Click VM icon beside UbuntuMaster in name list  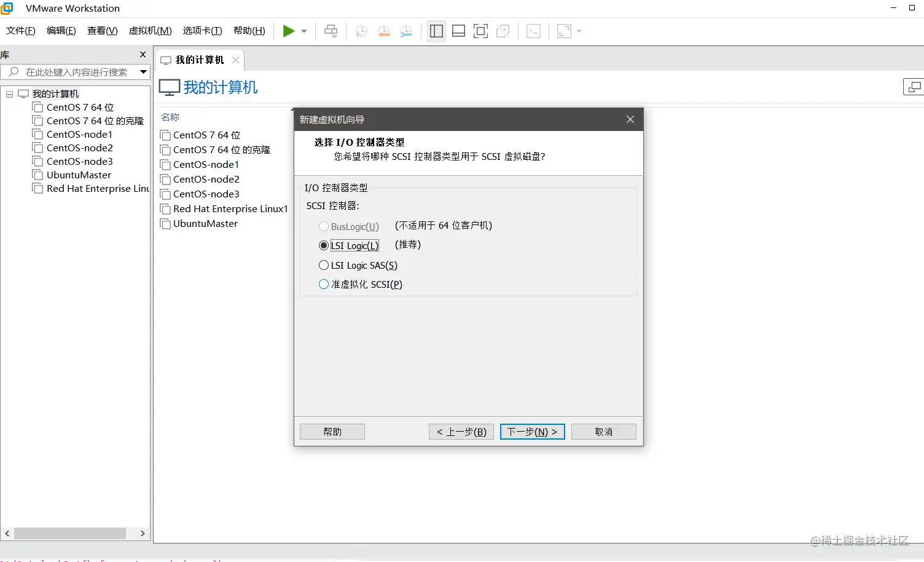tap(165, 224)
